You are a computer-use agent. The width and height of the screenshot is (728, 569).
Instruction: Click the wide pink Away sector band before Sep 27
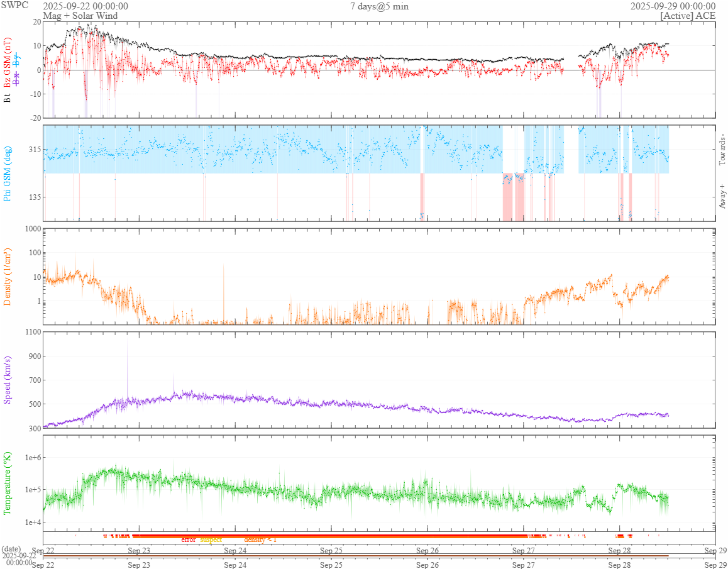pos(514,197)
